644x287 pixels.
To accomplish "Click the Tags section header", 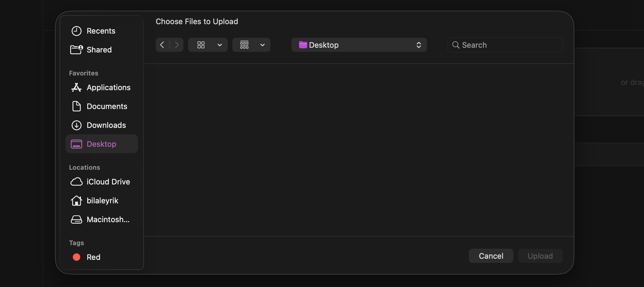I will pos(76,243).
